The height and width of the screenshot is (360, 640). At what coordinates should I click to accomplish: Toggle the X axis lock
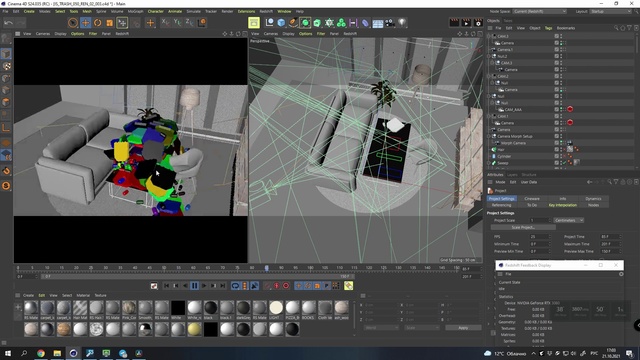coord(165,22)
